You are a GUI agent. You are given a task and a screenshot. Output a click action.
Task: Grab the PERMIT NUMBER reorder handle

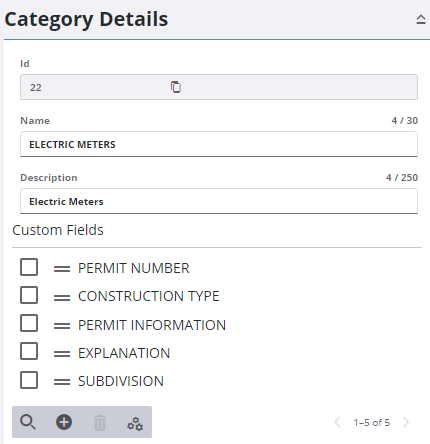(62, 269)
